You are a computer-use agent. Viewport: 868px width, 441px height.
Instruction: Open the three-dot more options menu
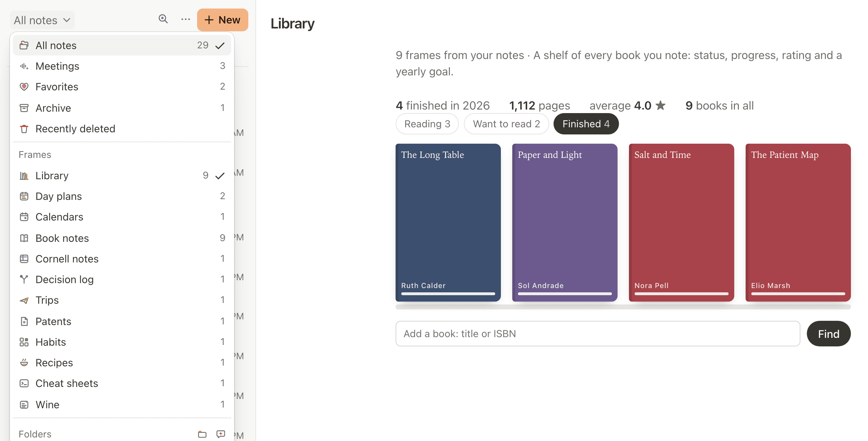[x=185, y=20]
